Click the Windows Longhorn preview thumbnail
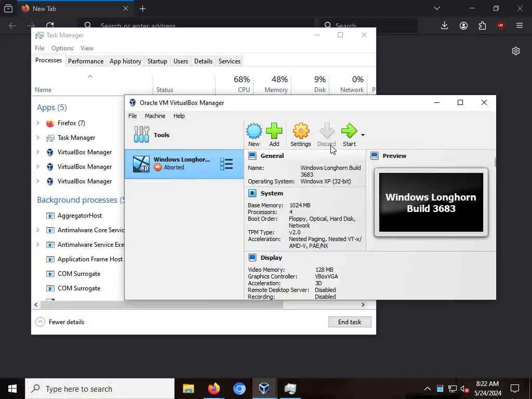 [x=431, y=202]
